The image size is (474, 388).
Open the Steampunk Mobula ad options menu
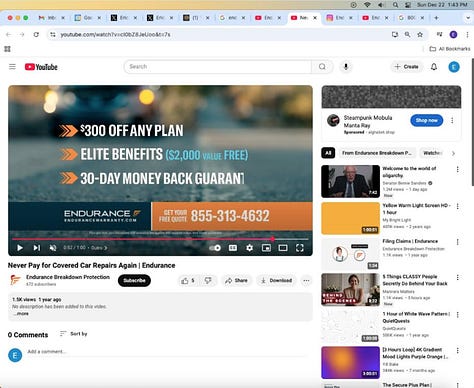452,120
